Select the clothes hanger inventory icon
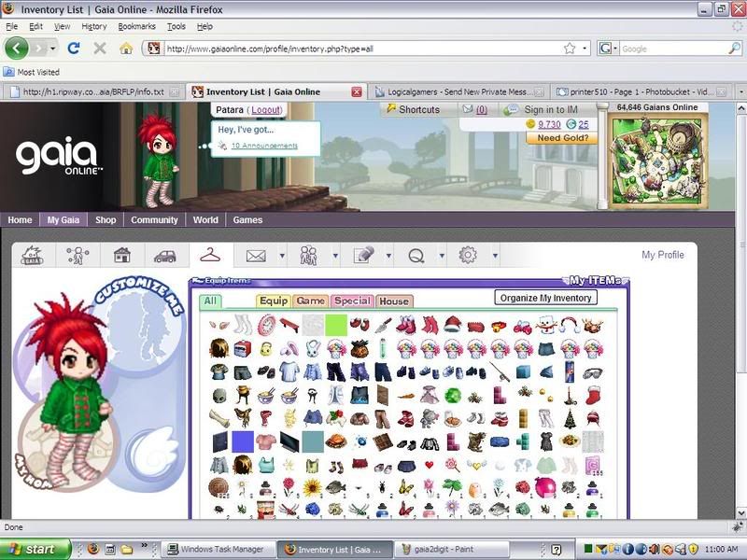747x560 pixels. [x=210, y=255]
